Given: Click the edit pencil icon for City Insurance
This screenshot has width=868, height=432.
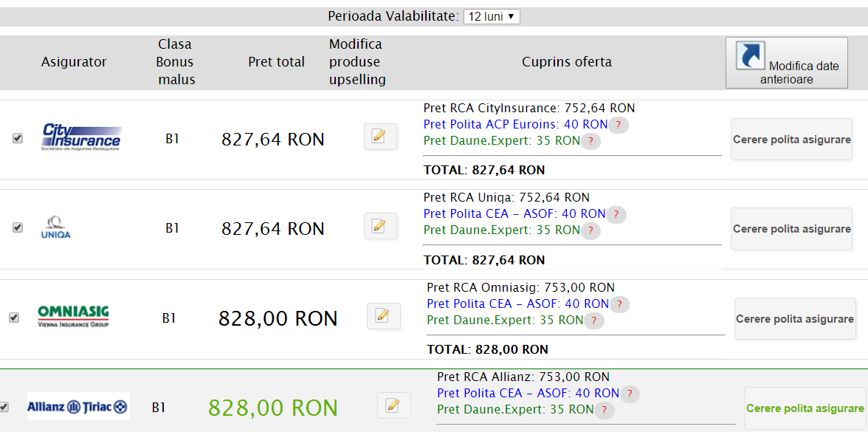Looking at the screenshot, I should [x=380, y=137].
